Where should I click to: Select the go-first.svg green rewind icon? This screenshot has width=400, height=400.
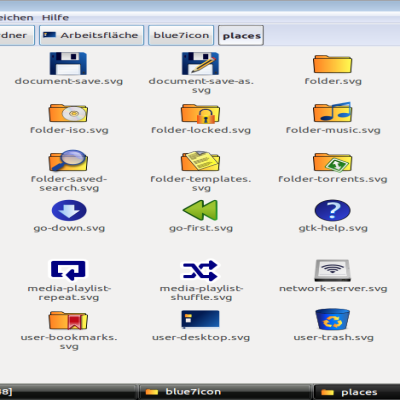coord(200,210)
